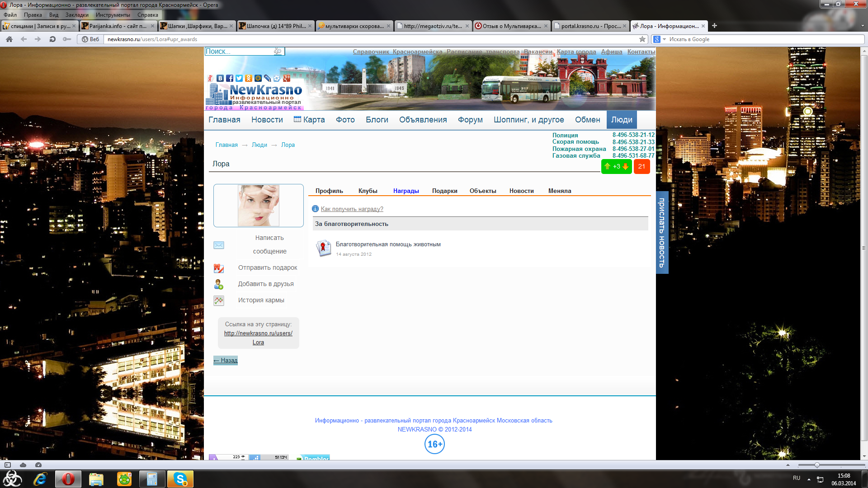Click the info icon by Как получить награду
This screenshot has width=868, height=488.
pos(316,209)
